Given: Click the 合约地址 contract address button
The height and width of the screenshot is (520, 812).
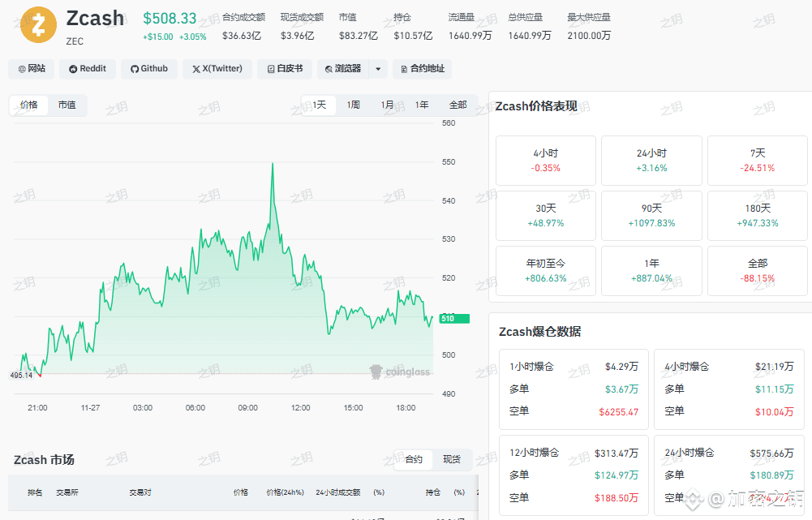Looking at the screenshot, I should 422,69.
